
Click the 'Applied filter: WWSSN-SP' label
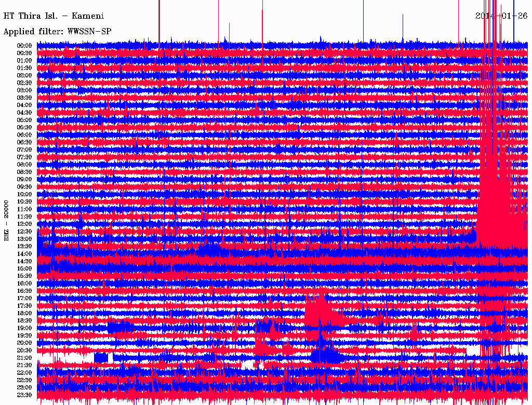pos(57,32)
